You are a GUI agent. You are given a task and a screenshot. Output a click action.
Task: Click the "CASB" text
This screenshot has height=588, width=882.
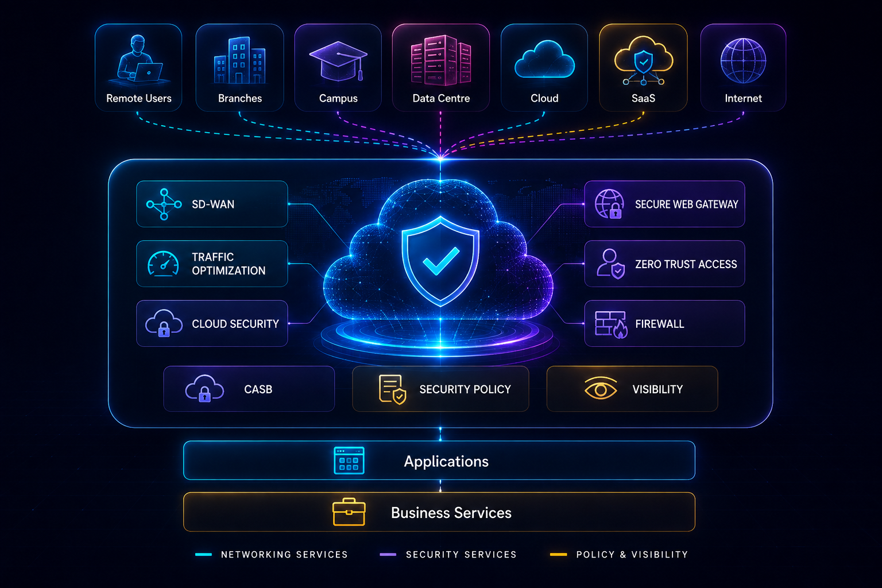point(258,389)
